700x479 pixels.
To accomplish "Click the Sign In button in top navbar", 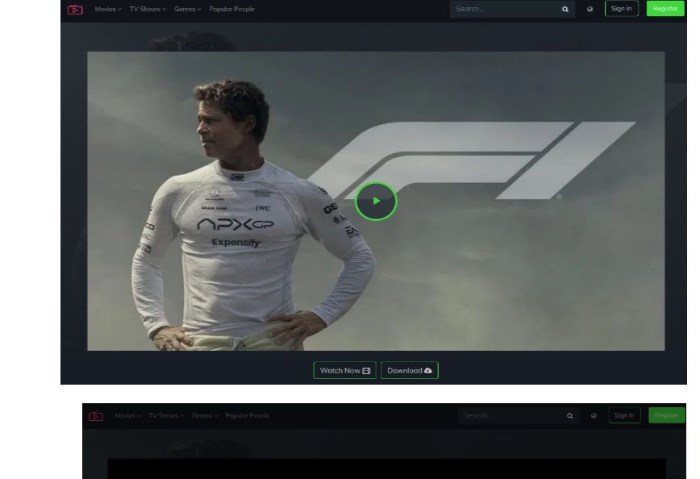I will point(621,8).
